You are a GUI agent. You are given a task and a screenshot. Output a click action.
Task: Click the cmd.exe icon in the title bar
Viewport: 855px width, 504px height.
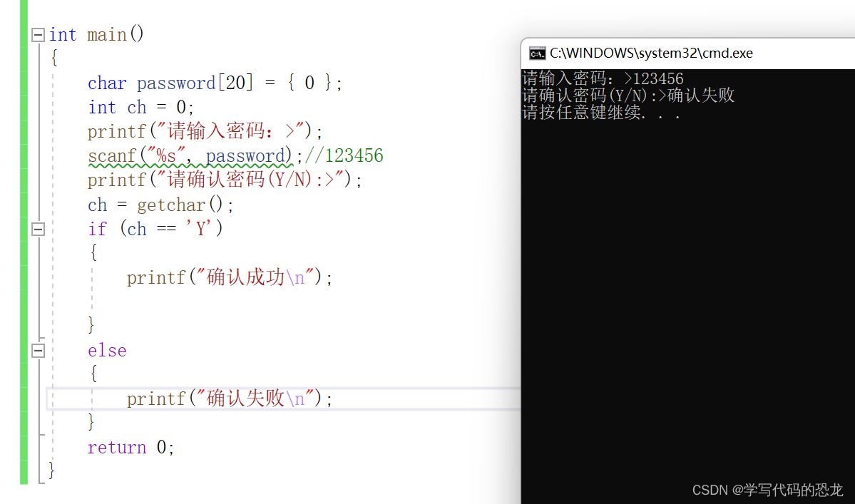coord(537,53)
